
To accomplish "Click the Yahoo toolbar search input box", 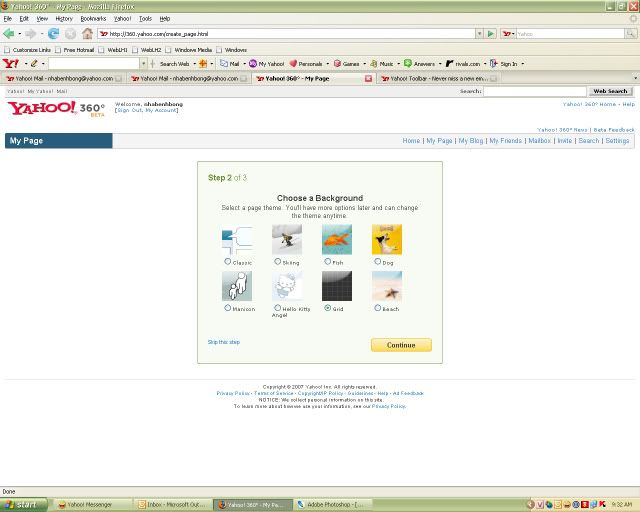I will [94, 64].
